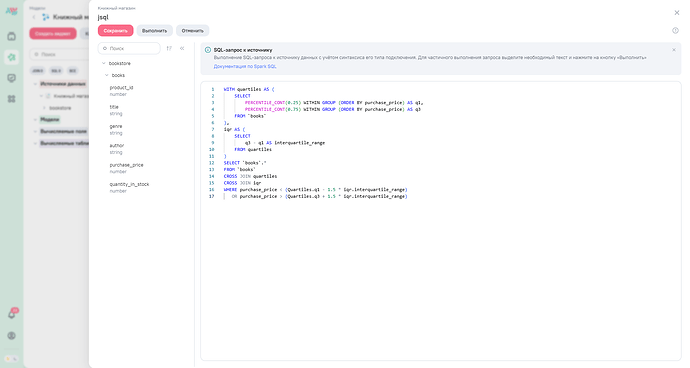Click code line 'FROM quartiles'

tap(253, 149)
